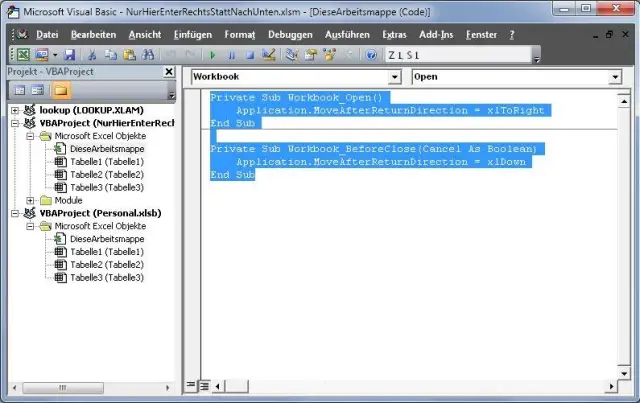Switch to View Object in the Project panel
640x403 pixels.
pos(36,91)
